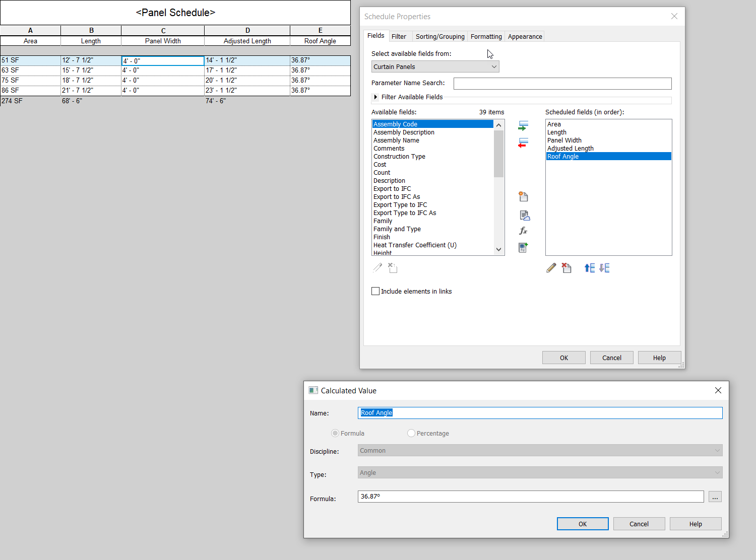
Task: Move Roof Angle up with blue arrow
Action: (589, 267)
